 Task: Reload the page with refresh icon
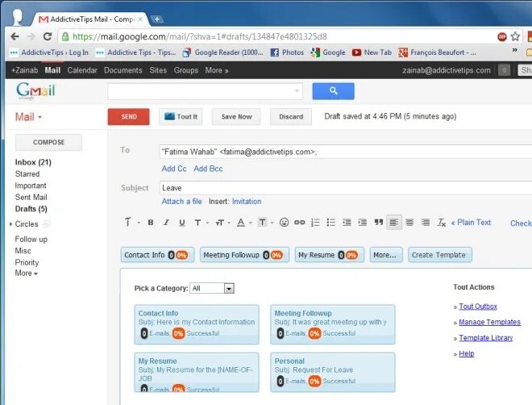point(48,36)
